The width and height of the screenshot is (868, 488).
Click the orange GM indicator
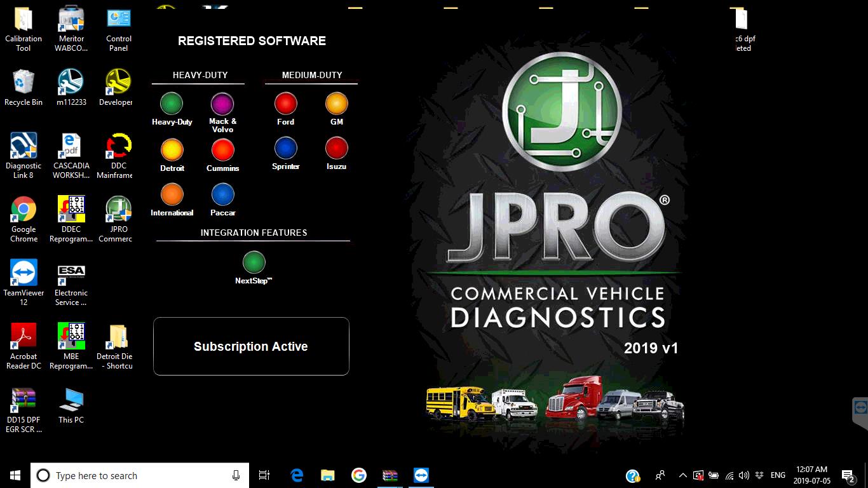click(337, 104)
